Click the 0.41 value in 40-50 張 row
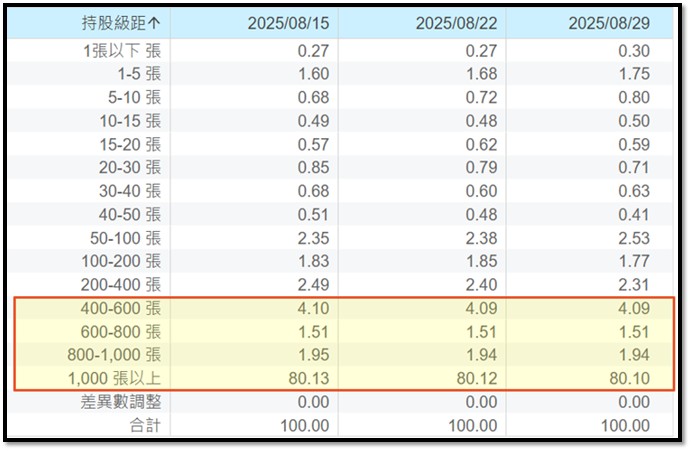691x451 pixels. 634,215
